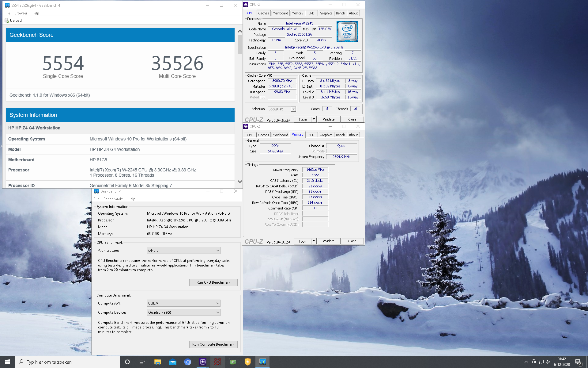Open File menu in Geekbench 4 window
Image resolution: width=588 pixels, height=368 pixels.
click(96, 199)
